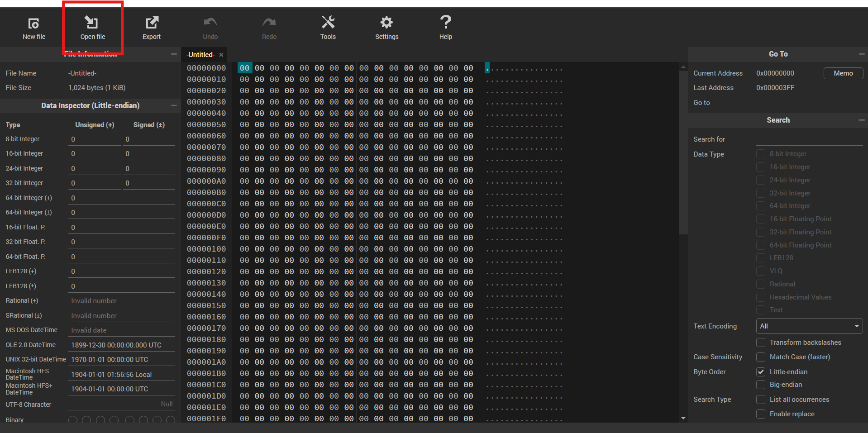Toggle Rational search data type
This screenshot has height=433, width=868.
point(761,284)
